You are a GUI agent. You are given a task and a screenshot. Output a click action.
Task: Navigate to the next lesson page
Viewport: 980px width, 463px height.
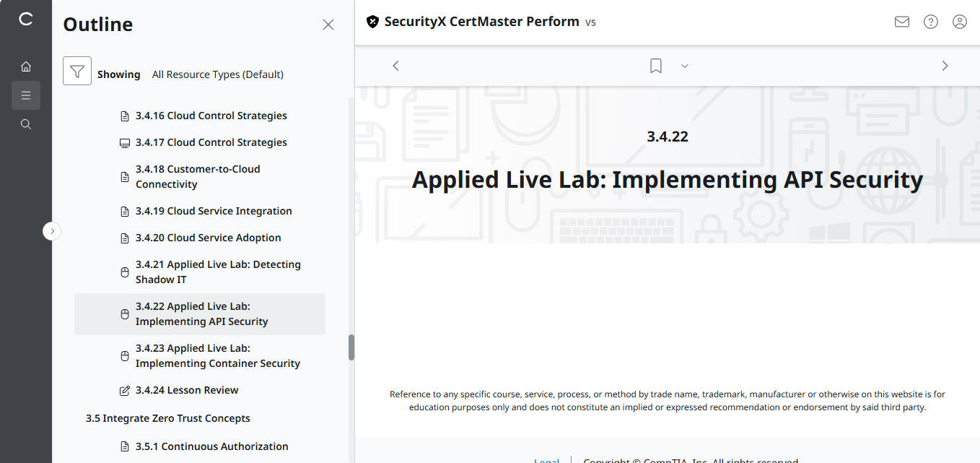point(945,66)
